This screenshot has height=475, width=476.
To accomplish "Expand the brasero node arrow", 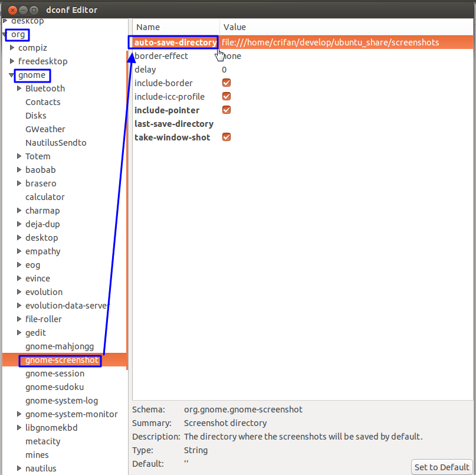I will pyautogui.click(x=19, y=183).
